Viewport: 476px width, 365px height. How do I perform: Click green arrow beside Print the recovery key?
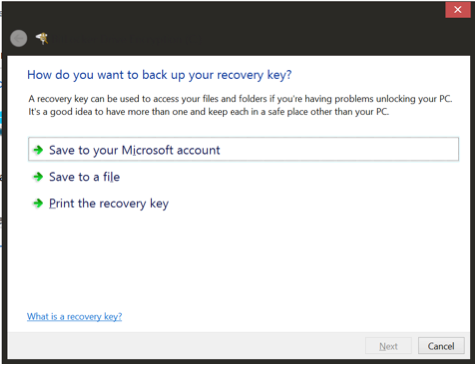point(38,203)
